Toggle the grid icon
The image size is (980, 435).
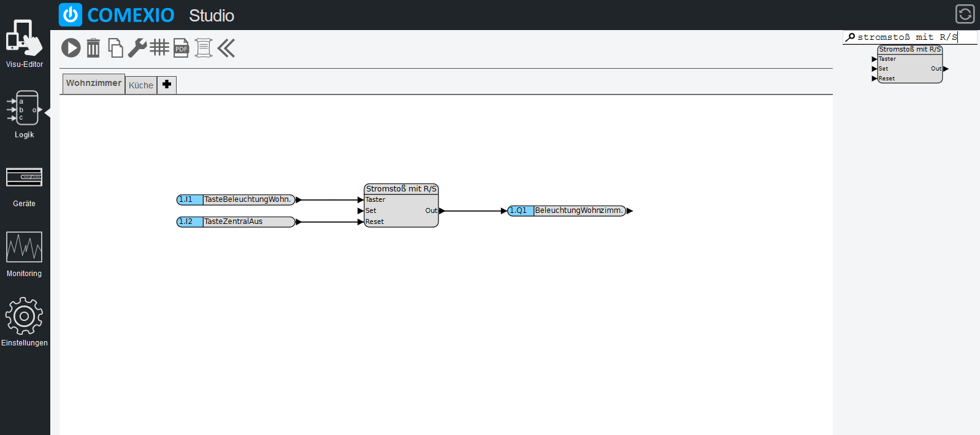click(x=159, y=47)
